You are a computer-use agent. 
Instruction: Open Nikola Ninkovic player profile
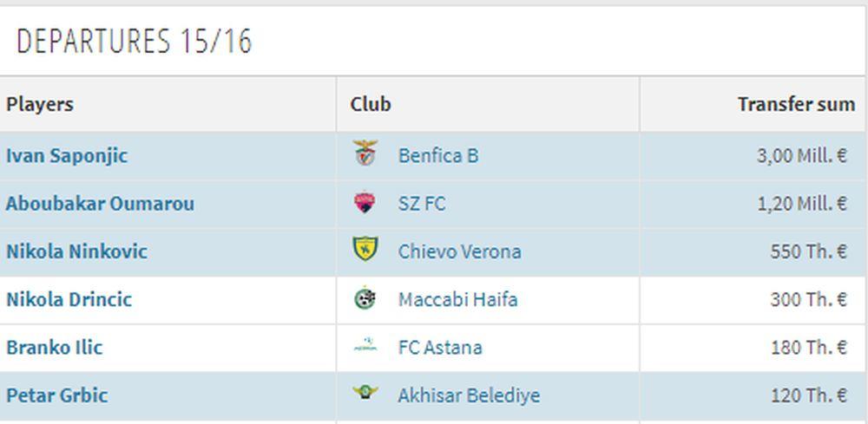click(x=76, y=251)
